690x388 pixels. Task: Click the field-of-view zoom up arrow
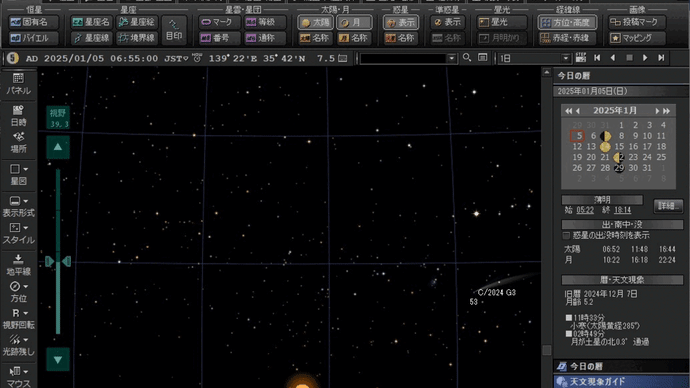click(x=58, y=147)
